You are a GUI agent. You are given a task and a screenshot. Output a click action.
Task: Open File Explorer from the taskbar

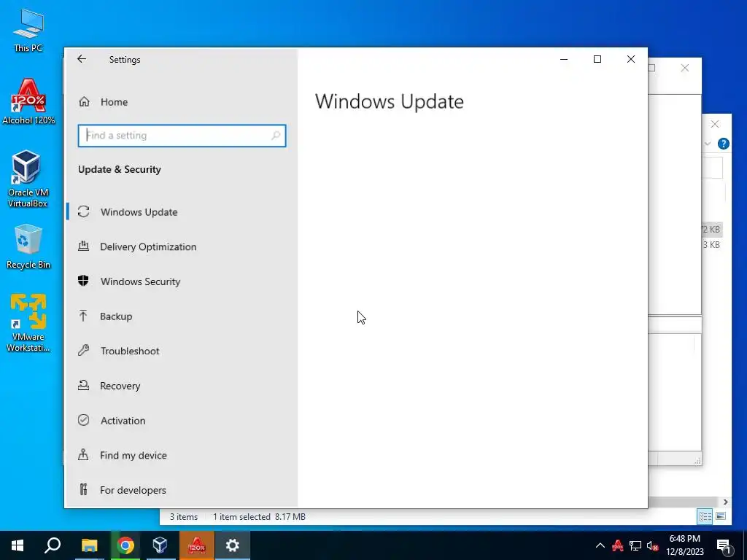point(89,545)
